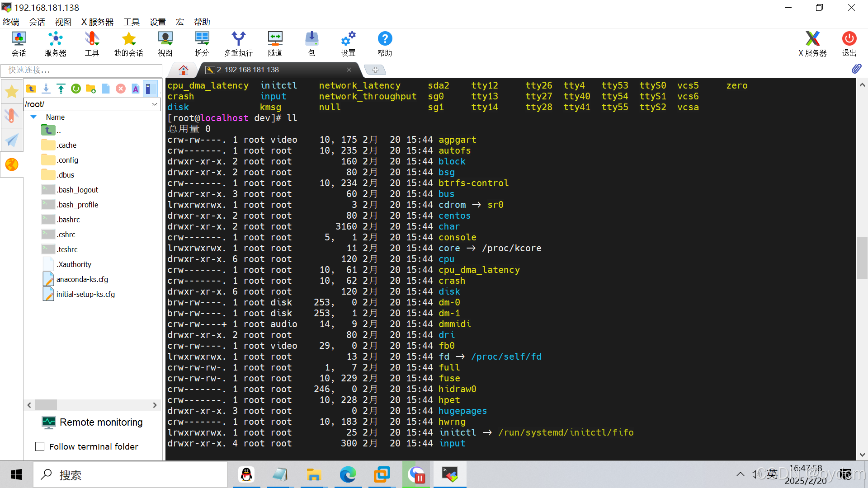Click the 退出 exit button
Image resolution: width=868 pixels, height=488 pixels.
849,44
